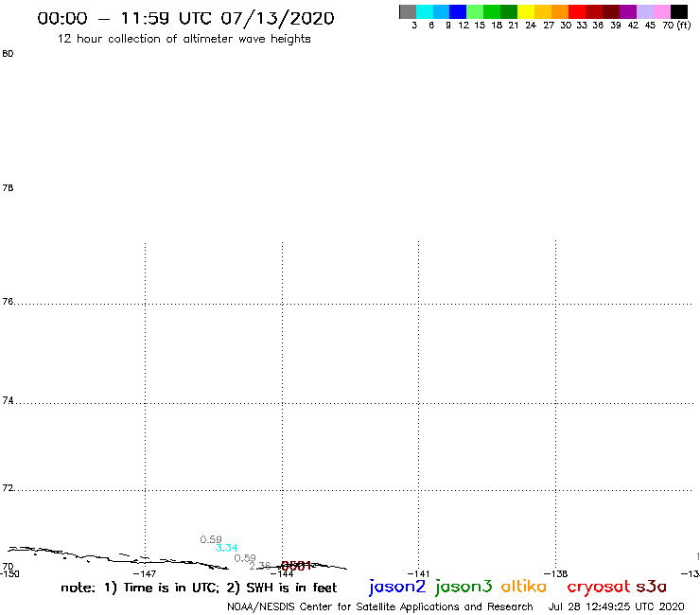The image size is (700, 615).
Task: Click the title '00:00 – 11:59 UTC 07/13/2020'
Action: (x=185, y=18)
